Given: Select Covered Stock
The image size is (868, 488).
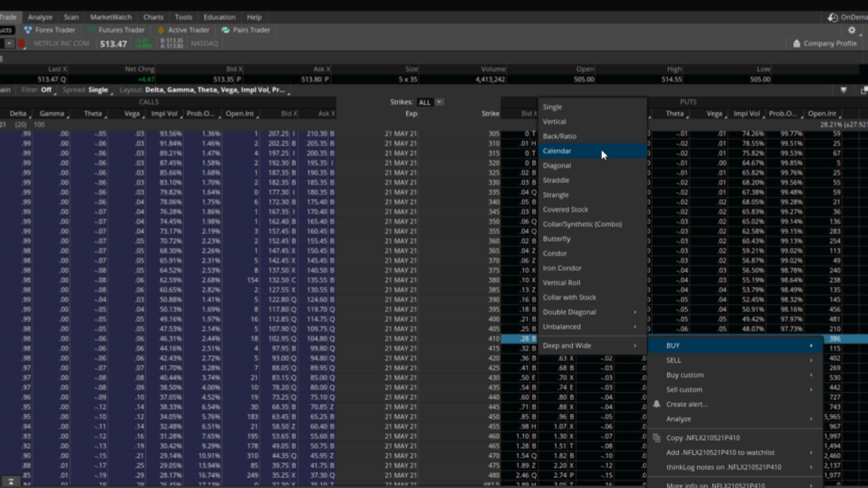Looking at the screenshot, I should coord(592,210).
